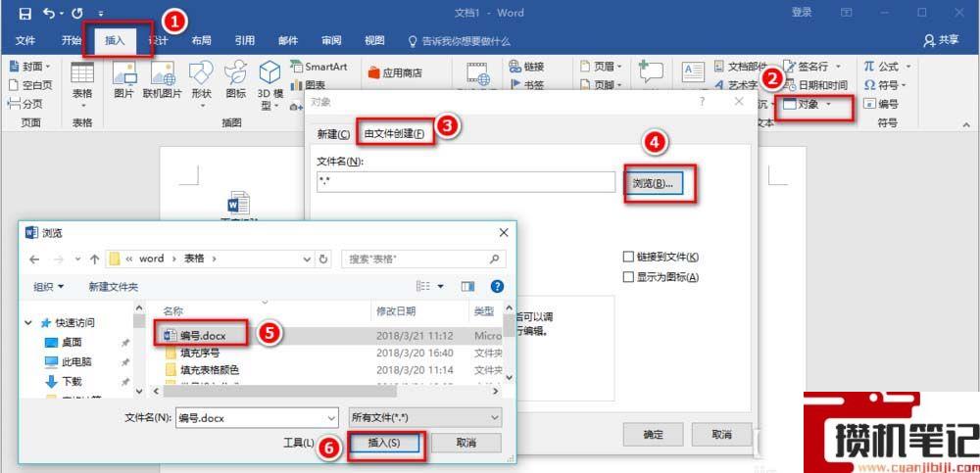Click Share (共享) in the Word window

tap(942, 40)
